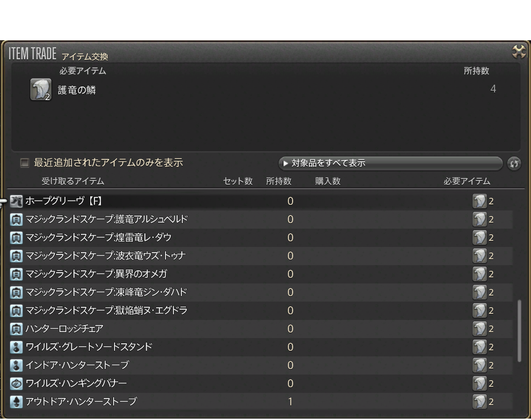531x420 pixels.
Task: Click the 護竜の鱗 required item icon
Action: tap(41, 90)
